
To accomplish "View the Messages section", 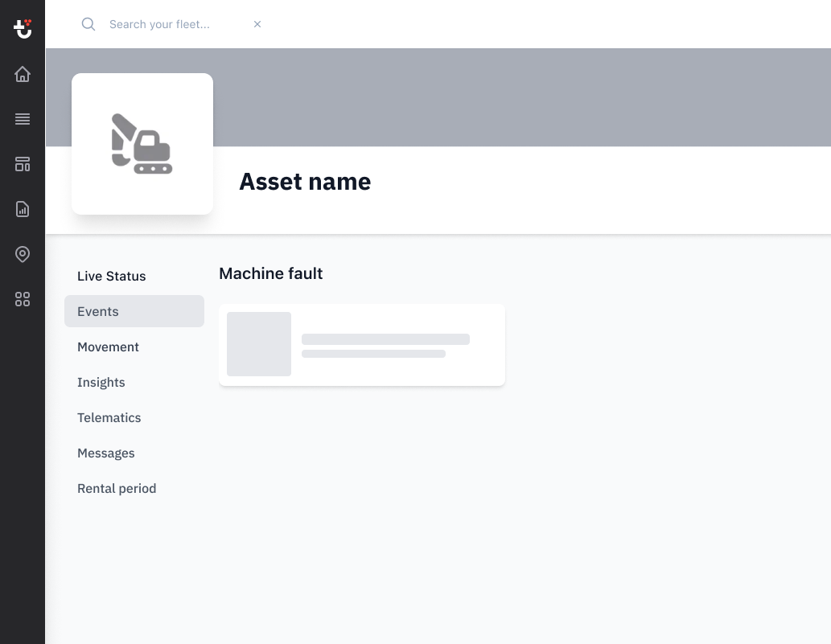I will [x=106, y=453].
